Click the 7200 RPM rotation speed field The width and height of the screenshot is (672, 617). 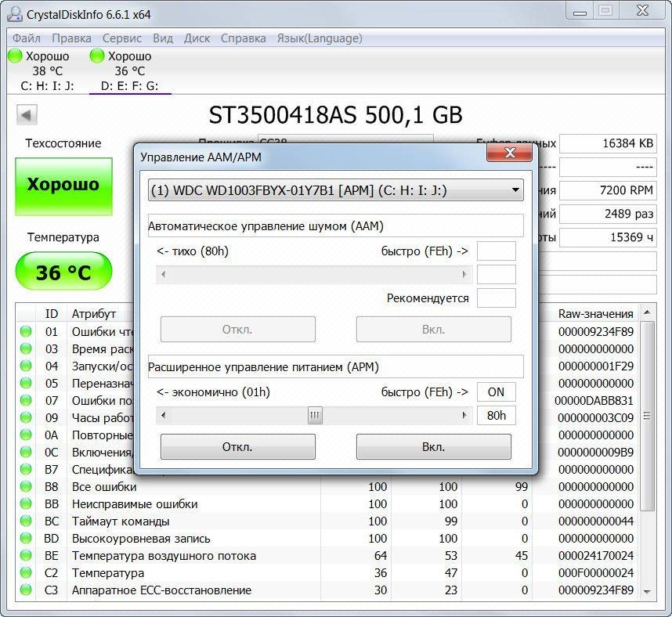[608, 190]
